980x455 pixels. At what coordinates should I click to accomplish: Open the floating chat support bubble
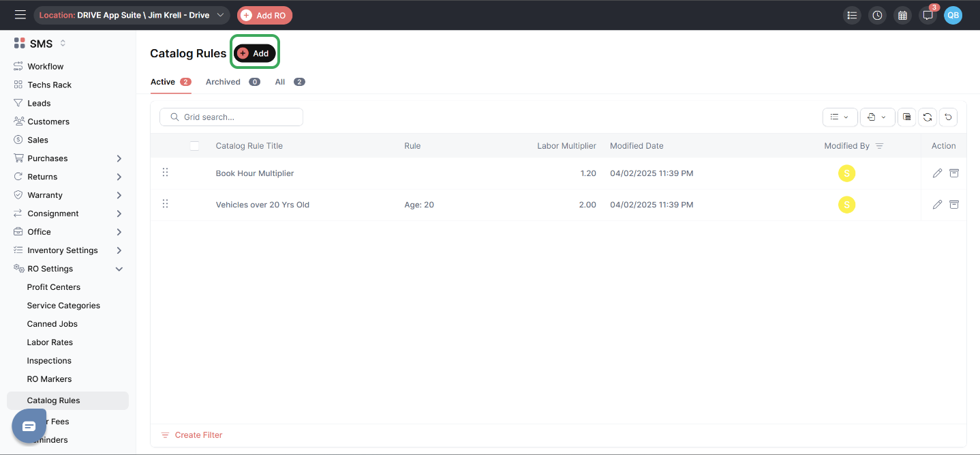pos(29,426)
